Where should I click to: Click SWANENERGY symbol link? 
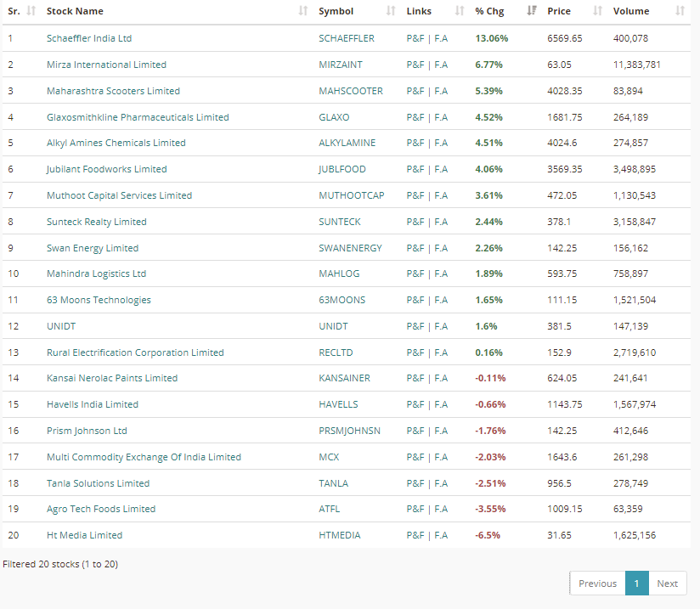coord(351,248)
